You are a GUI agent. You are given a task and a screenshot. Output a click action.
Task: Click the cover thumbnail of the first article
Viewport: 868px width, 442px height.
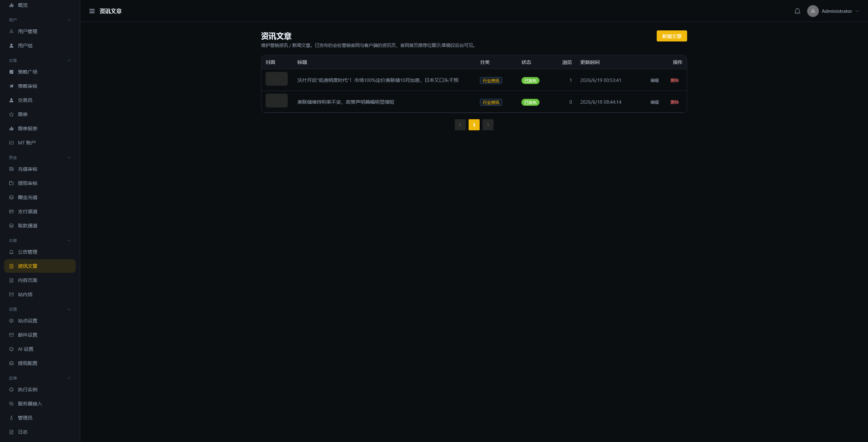click(x=276, y=79)
